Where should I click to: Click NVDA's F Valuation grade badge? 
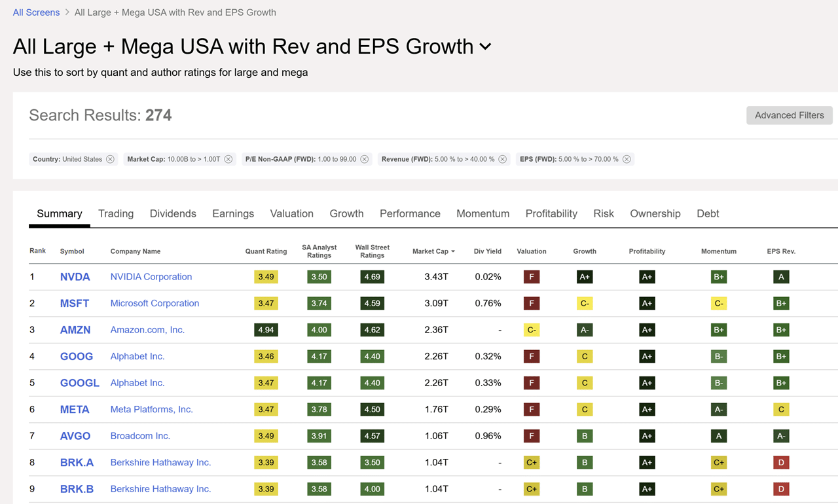pos(532,277)
